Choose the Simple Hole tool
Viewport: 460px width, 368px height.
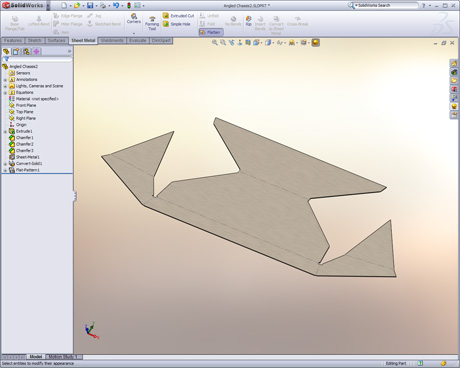pyautogui.click(x=176, y=24)
